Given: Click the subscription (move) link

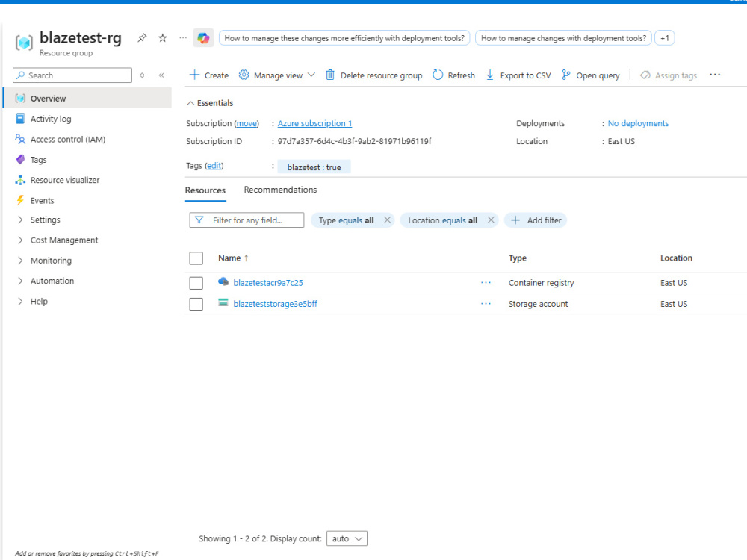Looking at the screenshot, I should pos(247,123).
